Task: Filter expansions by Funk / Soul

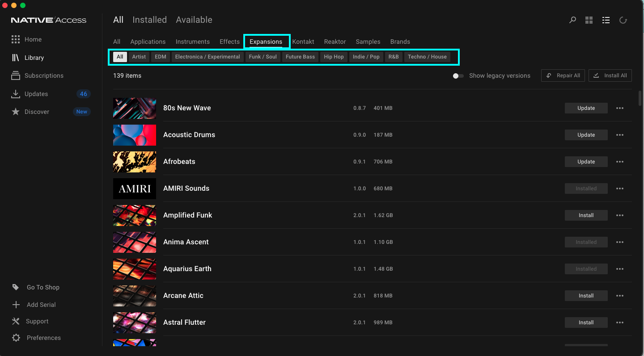Action: (263, 57)
